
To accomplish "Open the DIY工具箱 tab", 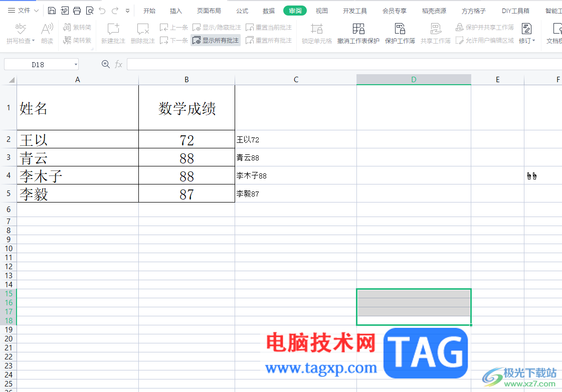I will (515, 11).
